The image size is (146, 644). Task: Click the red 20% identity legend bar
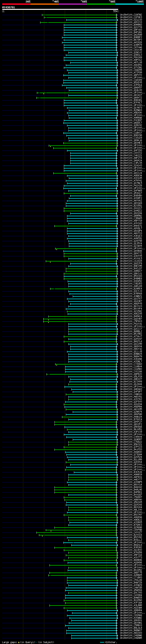[x=16, y=4]
